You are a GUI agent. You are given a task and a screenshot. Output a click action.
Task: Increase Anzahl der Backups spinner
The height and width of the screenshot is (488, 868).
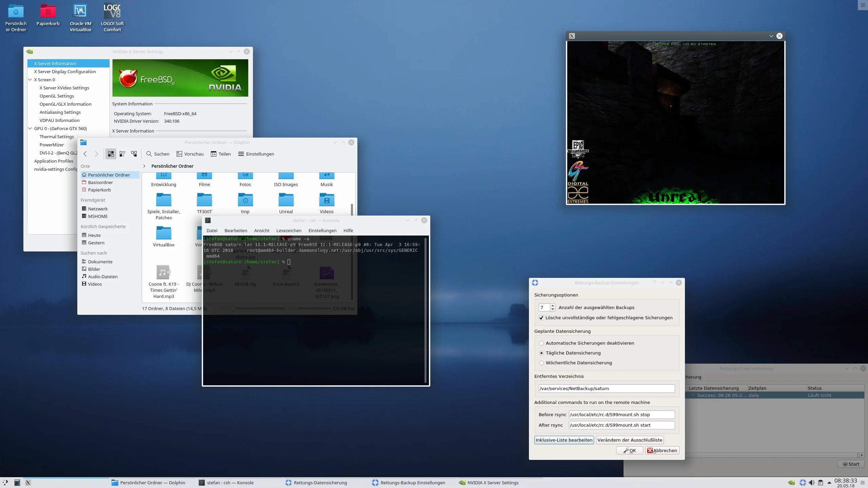pos(553,305)
